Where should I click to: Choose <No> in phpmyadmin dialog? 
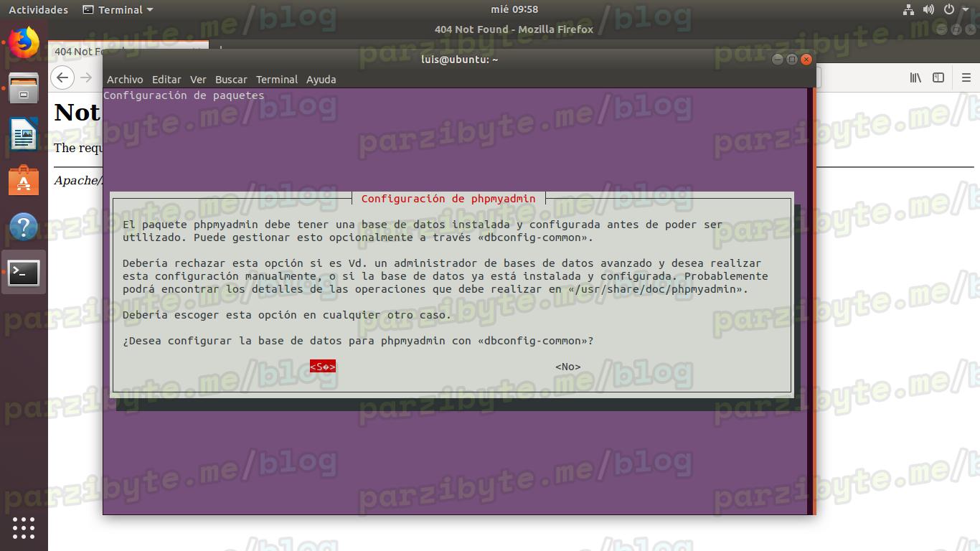coord(567,367)
